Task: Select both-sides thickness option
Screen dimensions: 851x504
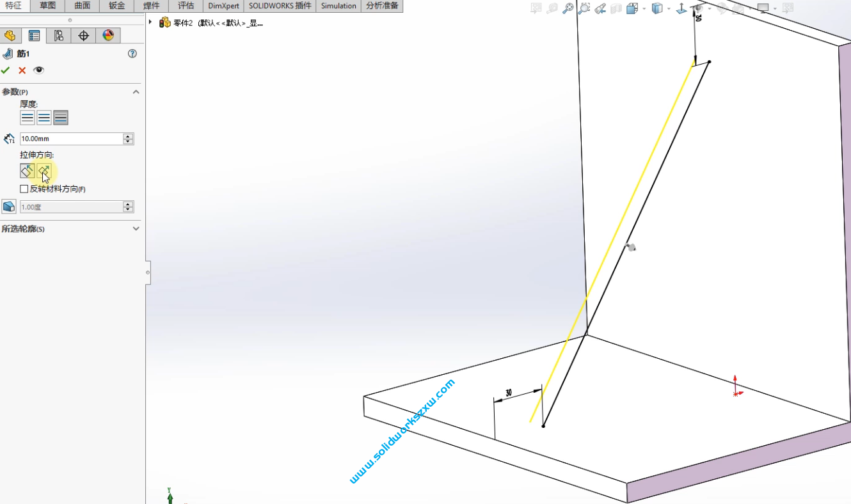Action: tap(44, 118)
